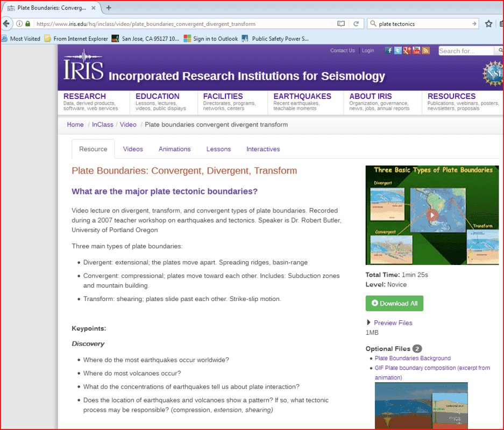504x430 pixels.
Task: Open the RSS feed icon
Action: [426, 51]
